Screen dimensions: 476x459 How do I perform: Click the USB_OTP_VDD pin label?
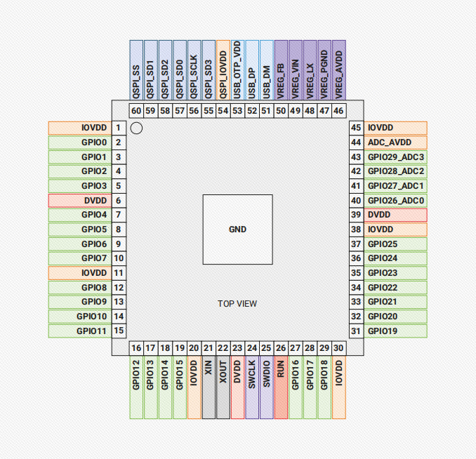click(x=238, y=70)
